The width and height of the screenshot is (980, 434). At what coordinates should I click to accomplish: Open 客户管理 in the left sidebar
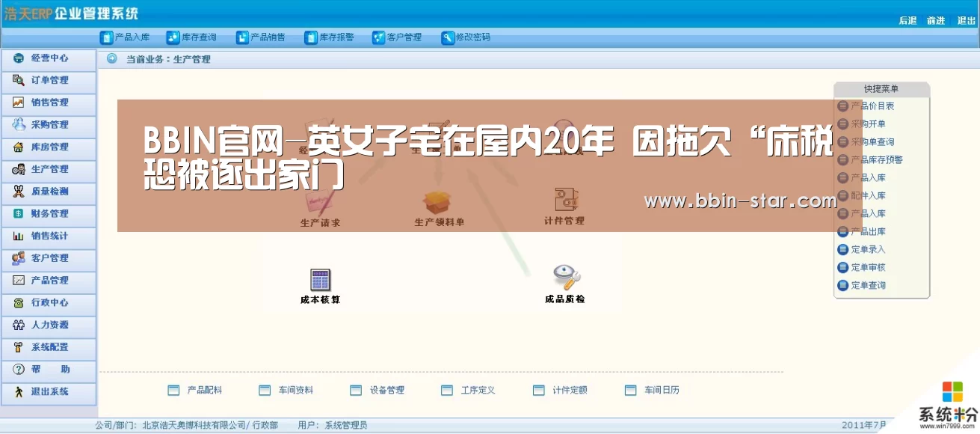(49, 258)
